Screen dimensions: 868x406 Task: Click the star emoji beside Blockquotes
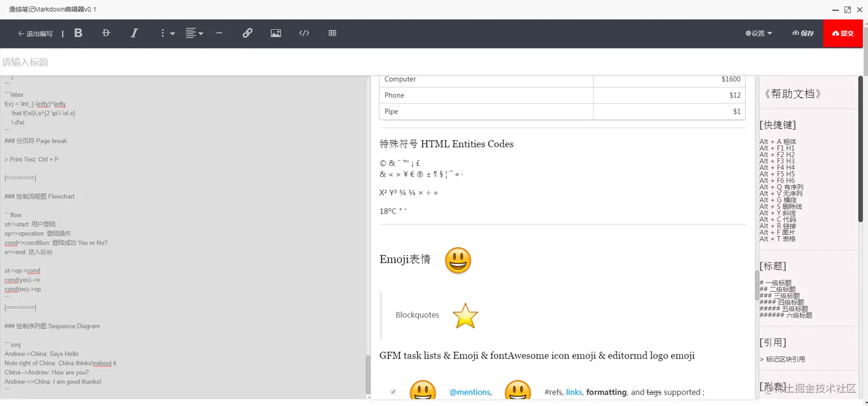(x=465, y=315)
